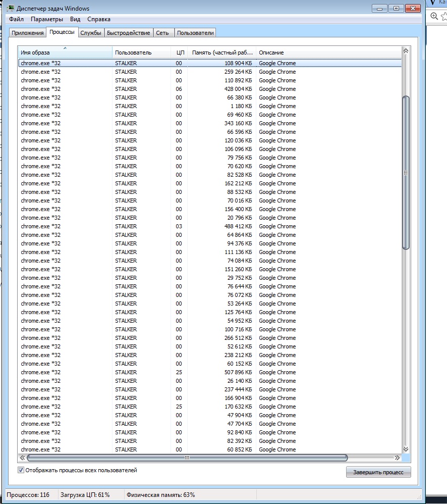This screenshot has width=447, height=504.
Task: Select chrome.exe row using 162 212 КБ
Action: (210, 183)
